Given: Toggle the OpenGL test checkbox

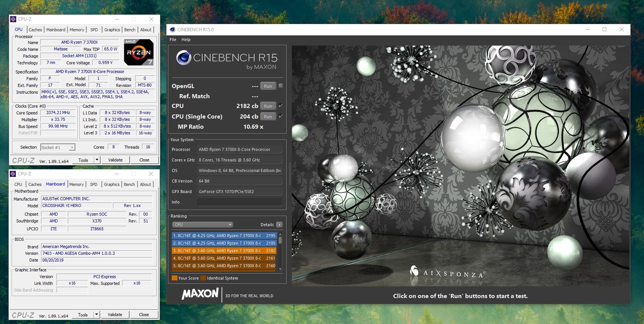Looking at the screenshot, I should 281,86.
